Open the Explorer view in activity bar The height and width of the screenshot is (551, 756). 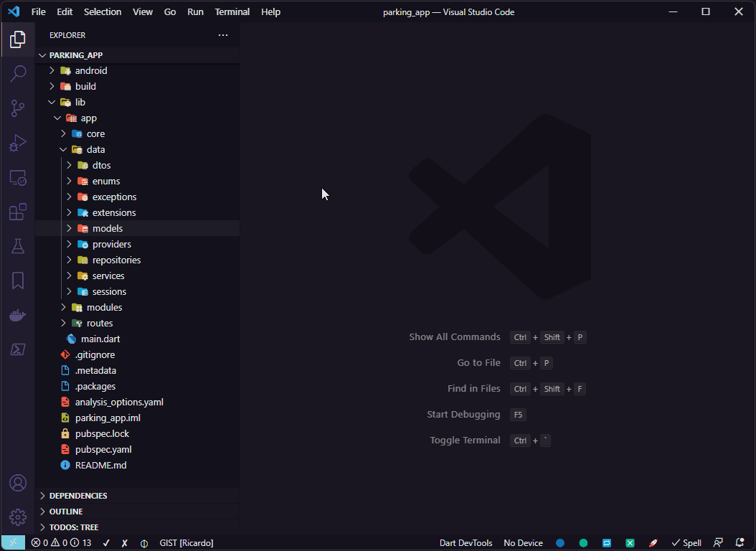[18, 39]
